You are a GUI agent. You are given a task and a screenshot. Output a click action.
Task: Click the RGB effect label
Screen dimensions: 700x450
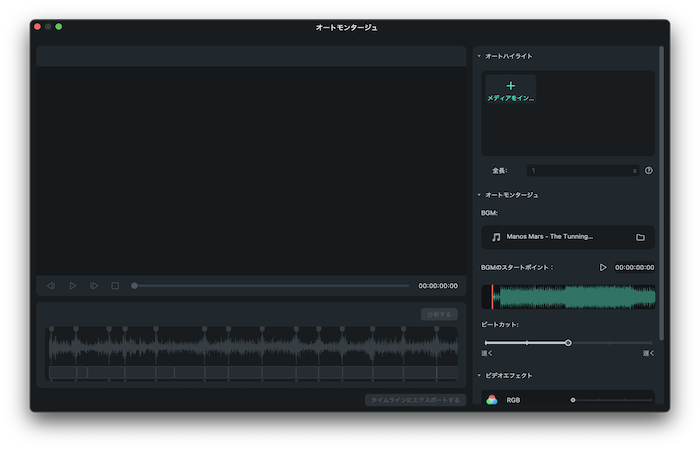pos(513,400)
